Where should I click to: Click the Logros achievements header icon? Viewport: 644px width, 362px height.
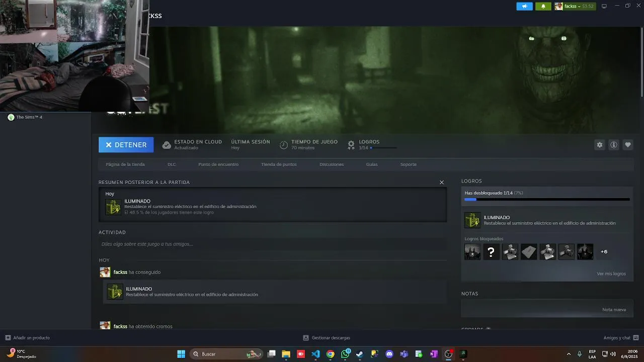pyautogui.click(x=351, y=145)
